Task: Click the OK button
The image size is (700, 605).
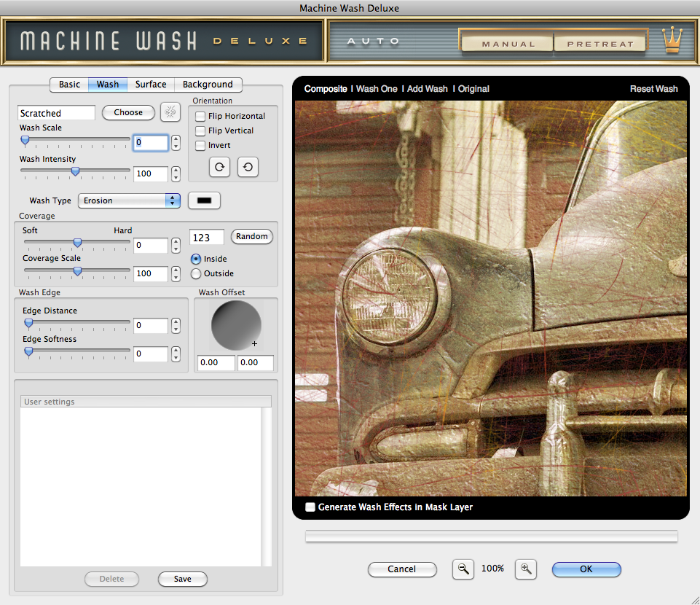Action: click(586, 569)
